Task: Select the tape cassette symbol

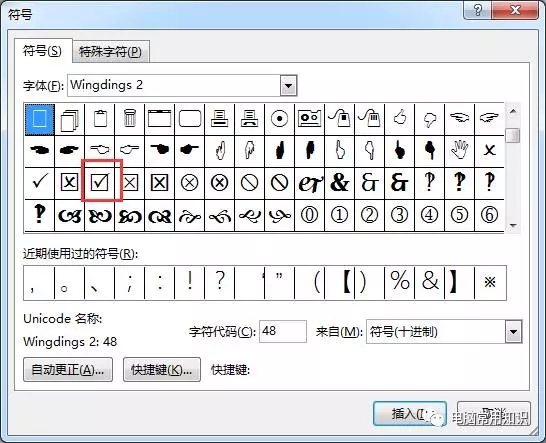Action: [310, 119]
